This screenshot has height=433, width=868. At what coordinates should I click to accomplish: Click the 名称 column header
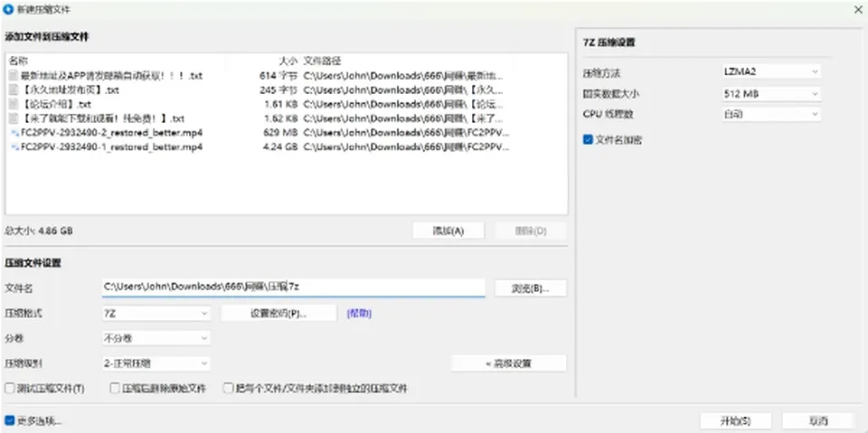click(x=18, y=61)
